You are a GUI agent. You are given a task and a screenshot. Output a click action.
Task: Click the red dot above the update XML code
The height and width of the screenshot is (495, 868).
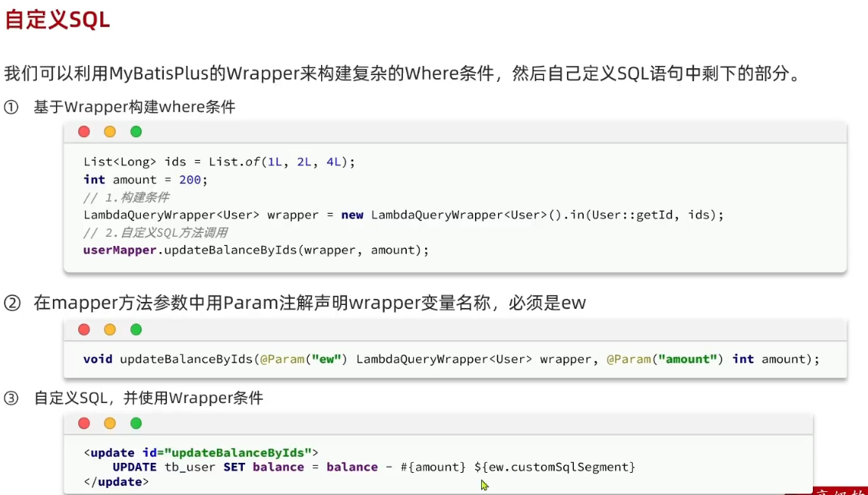[x=84, y=423]
